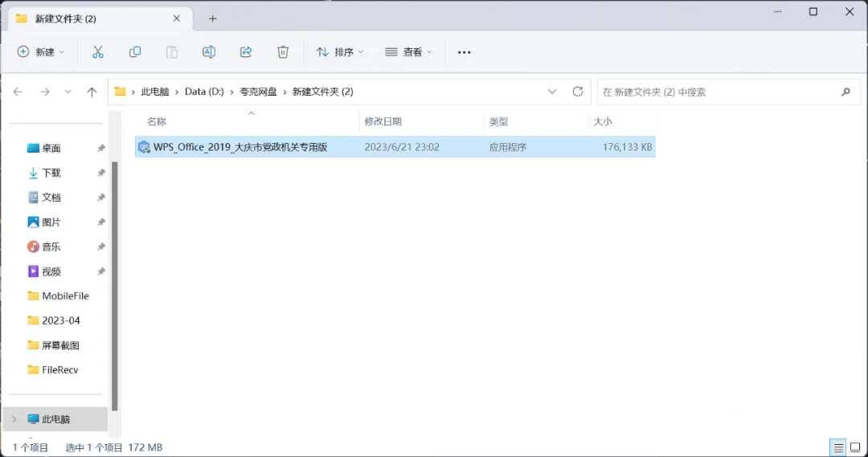The width and height of the screenshot is (868, 457).
Task: Sort by 修改日期 column header
Action: (383, 121)
